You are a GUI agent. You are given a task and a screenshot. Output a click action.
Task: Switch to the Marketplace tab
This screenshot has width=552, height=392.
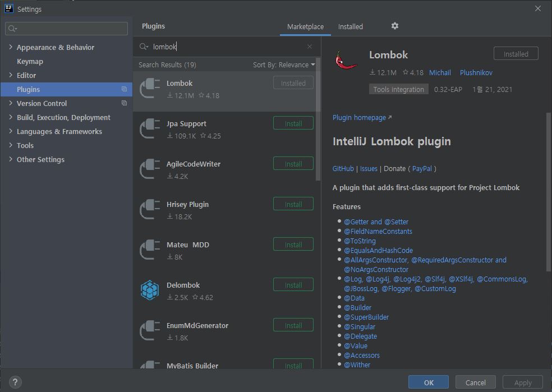tap(305, 27)
